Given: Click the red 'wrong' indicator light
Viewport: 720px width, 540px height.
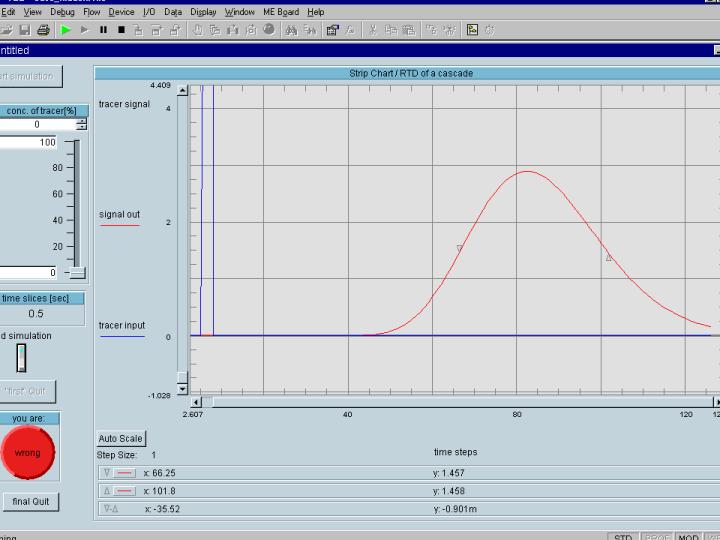Looking at the screenshot, I should pos(28,453).
